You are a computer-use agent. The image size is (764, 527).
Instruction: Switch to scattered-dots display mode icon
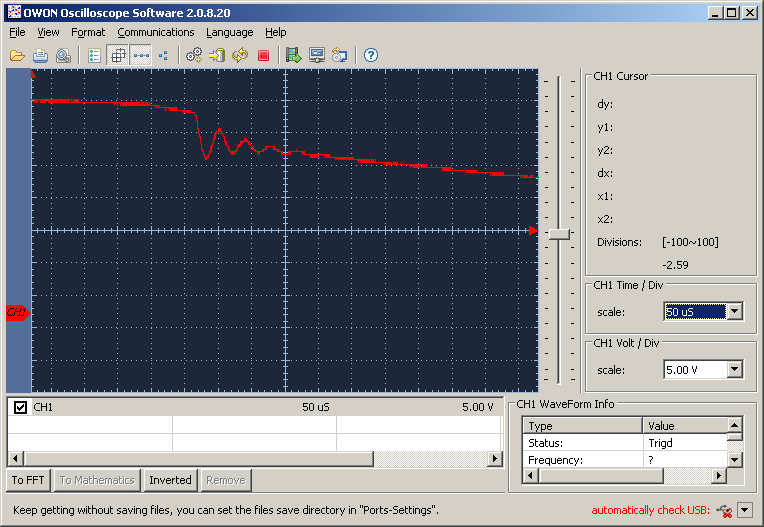click(163, 56)
